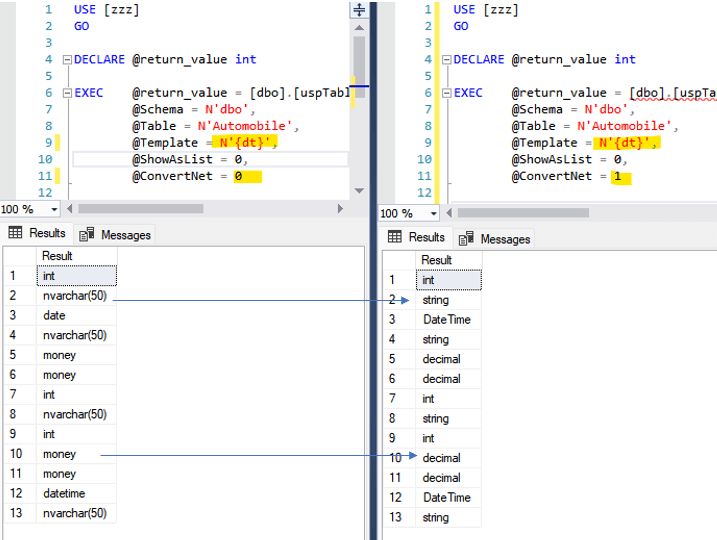717x540 pixels.
Task: Select 'nvarchar(50)' cell in left row 4
Action: point(76,335)
